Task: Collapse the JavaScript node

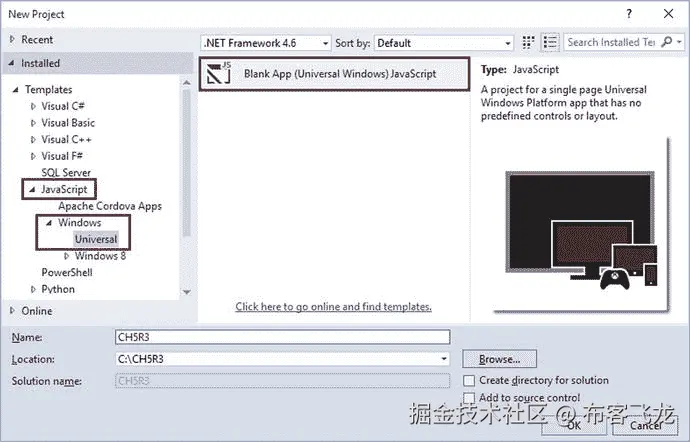Action: (x=32, y=190)
